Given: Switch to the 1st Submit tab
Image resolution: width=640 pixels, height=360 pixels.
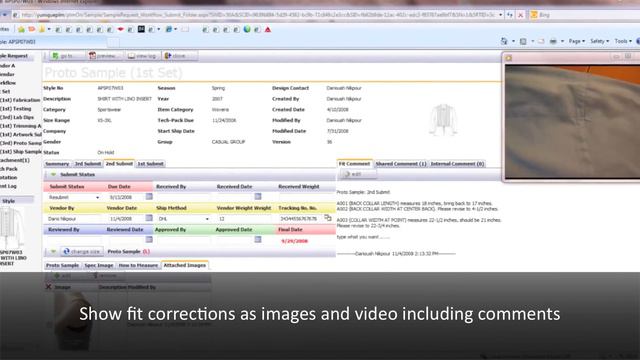Looking at the screenshot, I should pyautogui.click(x=151, y=164).
